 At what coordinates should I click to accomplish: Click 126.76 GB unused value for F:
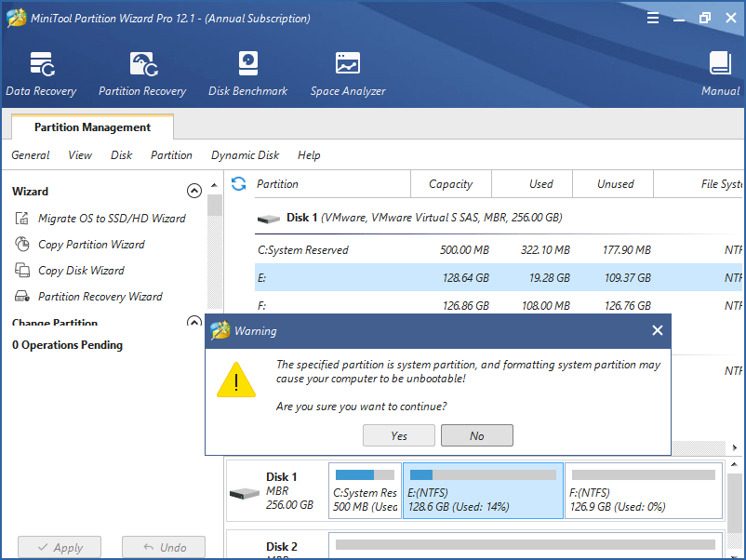point(628,305)
